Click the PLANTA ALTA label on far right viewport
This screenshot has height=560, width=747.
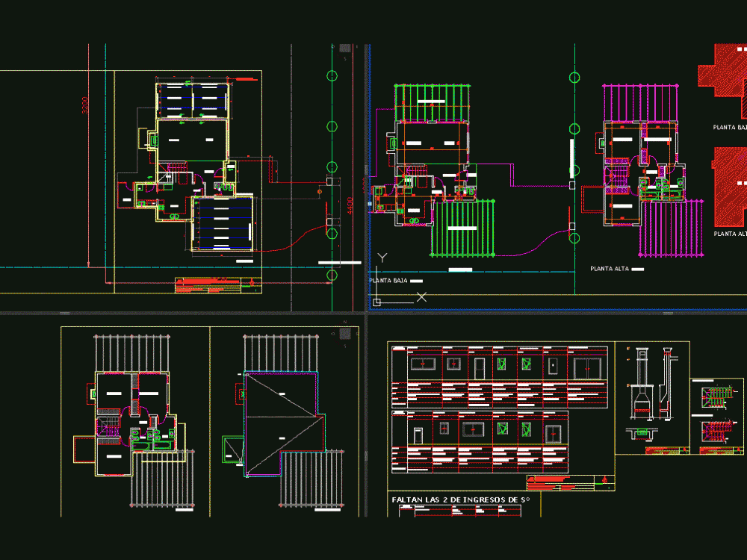728,236
